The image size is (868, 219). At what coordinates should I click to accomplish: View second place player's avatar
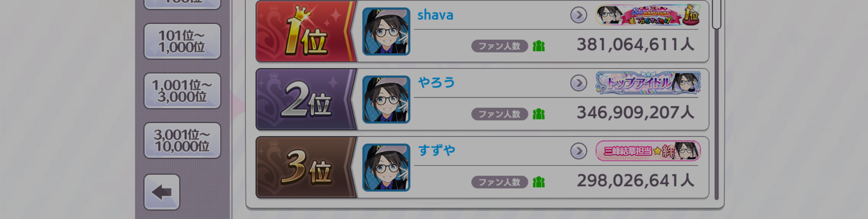click(x=386, y=99)
